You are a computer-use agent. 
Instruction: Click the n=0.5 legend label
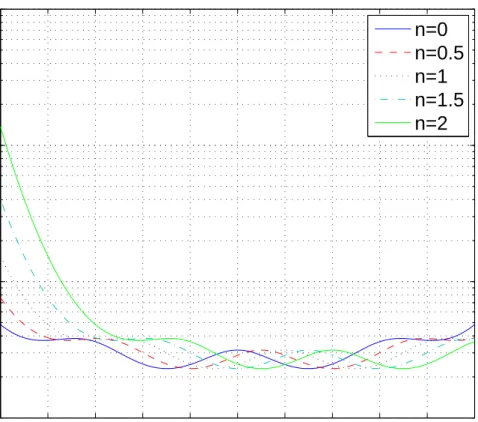[x=439, y=53]
